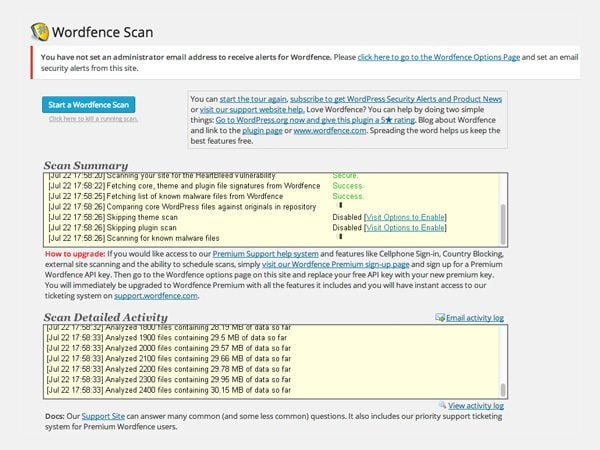The width and height of the screenshot is (600, 450).
Task: Visit www.wordfence.com link
Action: [x=330, y=130]
